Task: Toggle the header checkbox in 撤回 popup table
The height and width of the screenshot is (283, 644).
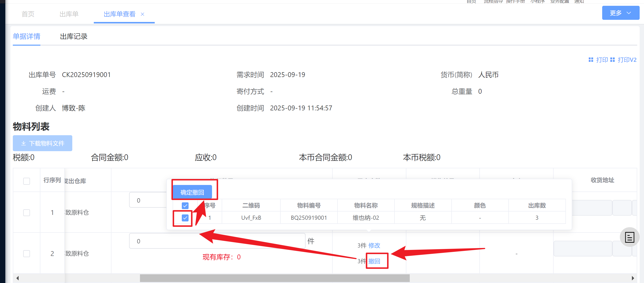Action: click(x=185, y=205)
